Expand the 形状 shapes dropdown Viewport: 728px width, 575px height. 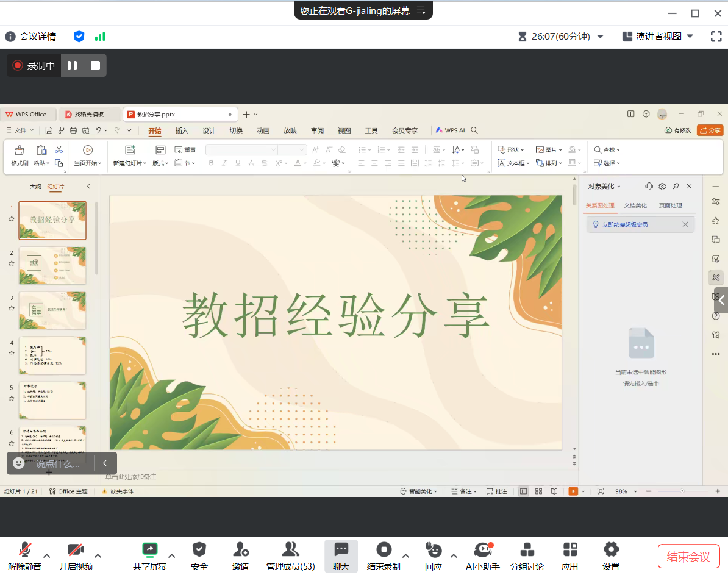(x=511, y=150)
